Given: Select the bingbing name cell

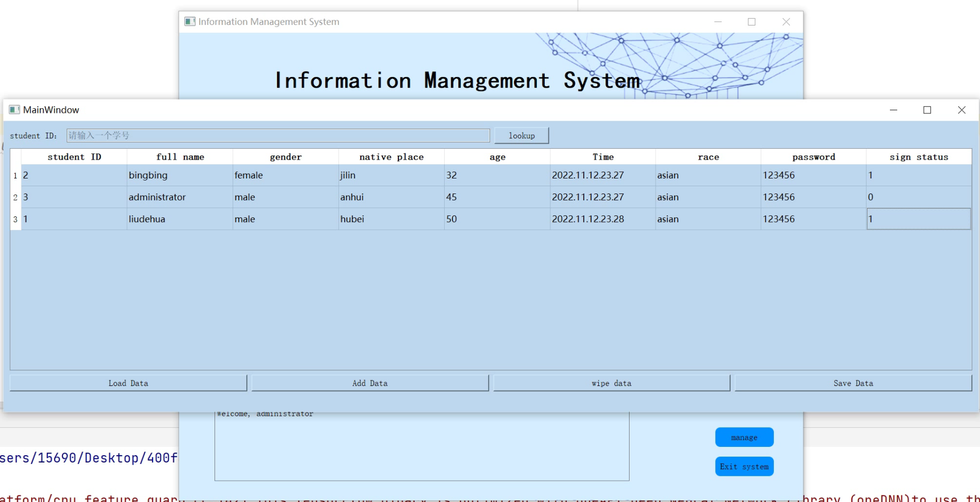Looking at the screenshot, I should (x=180, y=175).
